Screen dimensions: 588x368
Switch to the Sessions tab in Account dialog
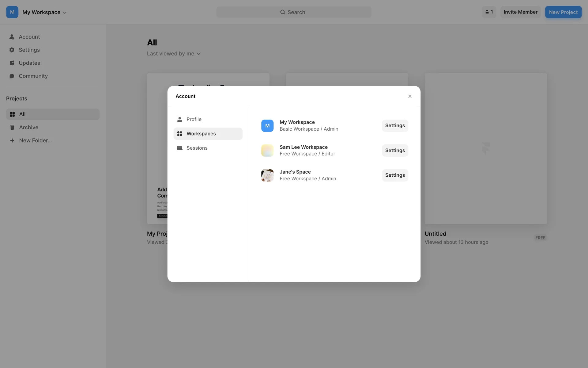197,148
